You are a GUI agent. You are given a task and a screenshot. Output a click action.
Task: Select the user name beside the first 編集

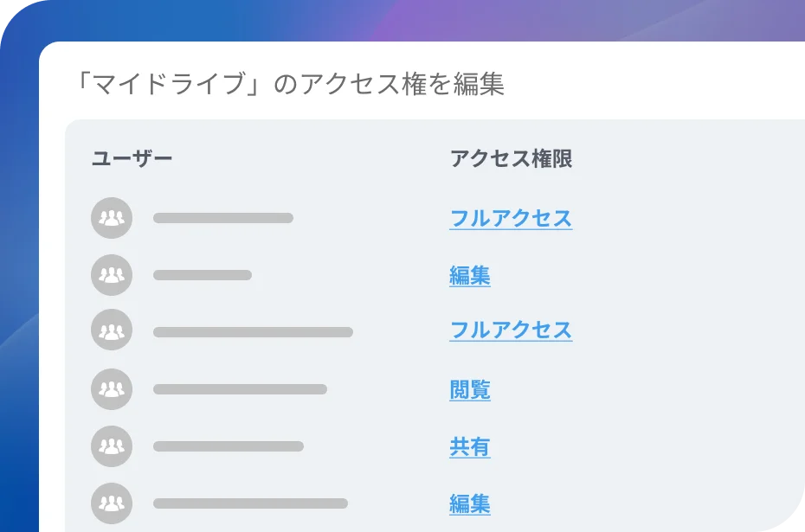point(203,275)
